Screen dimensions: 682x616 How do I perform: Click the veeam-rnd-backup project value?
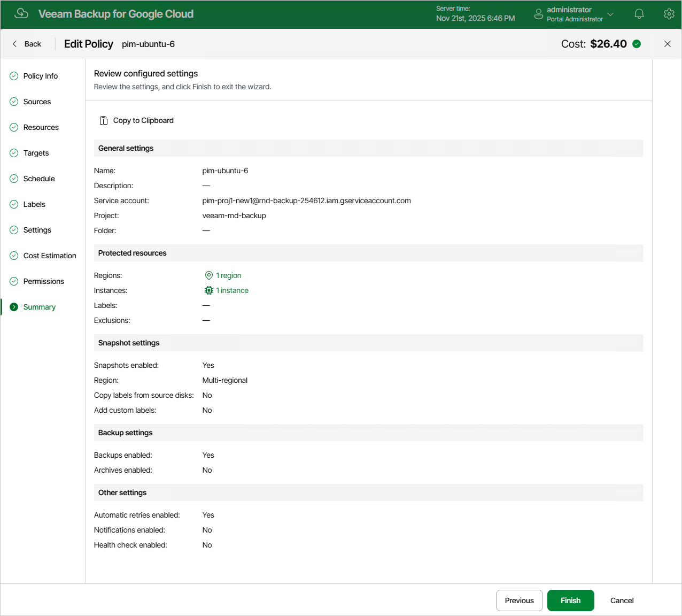[234, 215]
